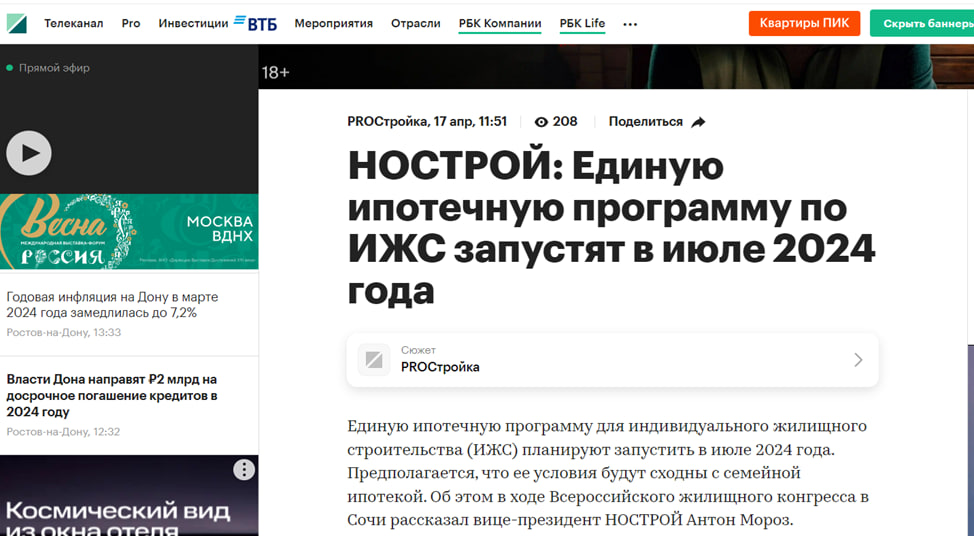Click the PROСтройка, 17 апр, 11:51 label

click(427, 122)
